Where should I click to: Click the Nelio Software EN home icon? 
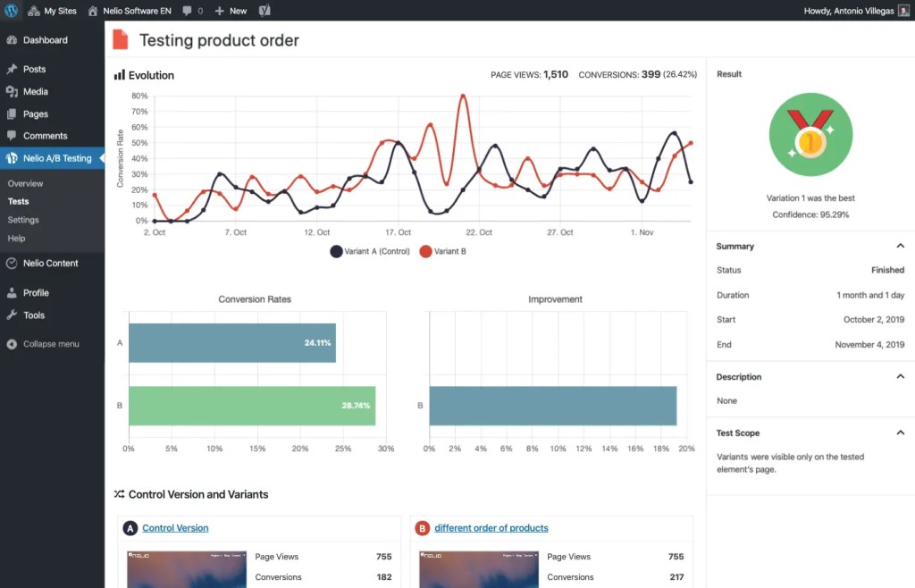tap(93, 11)
